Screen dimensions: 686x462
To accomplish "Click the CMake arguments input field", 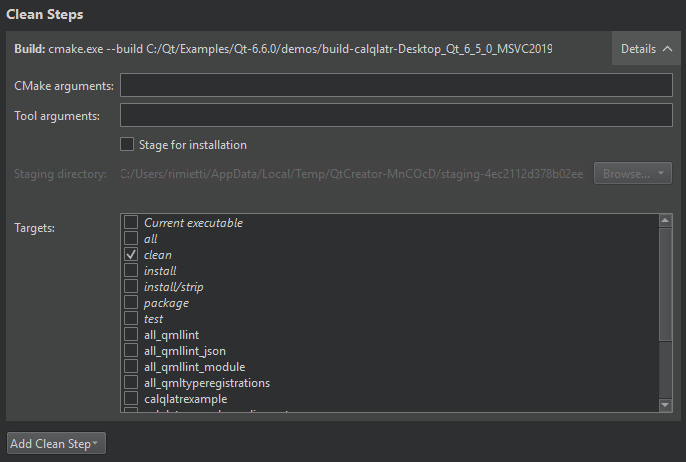I will pyautogui.click(x=395, y=86).
